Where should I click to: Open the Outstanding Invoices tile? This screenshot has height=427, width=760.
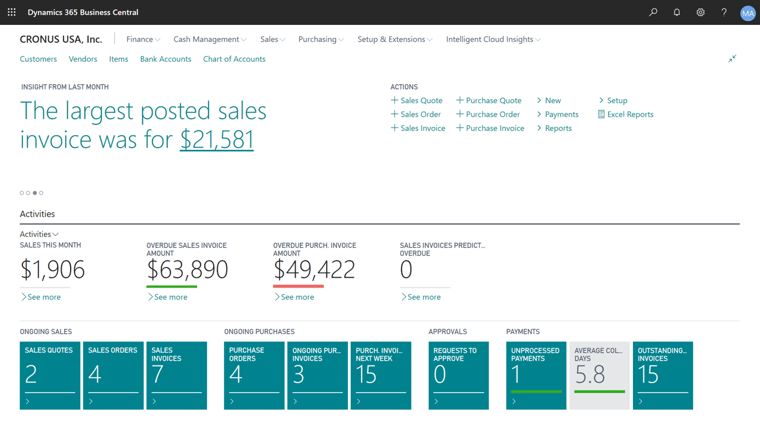663,376
